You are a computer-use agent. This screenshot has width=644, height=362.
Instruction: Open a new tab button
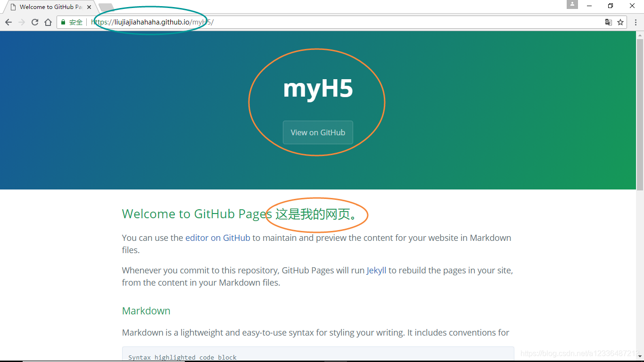coord(106,7)
